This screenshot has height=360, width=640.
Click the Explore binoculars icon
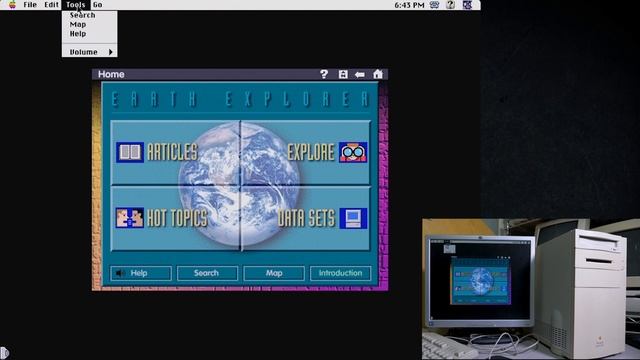[x=353, y=152]
